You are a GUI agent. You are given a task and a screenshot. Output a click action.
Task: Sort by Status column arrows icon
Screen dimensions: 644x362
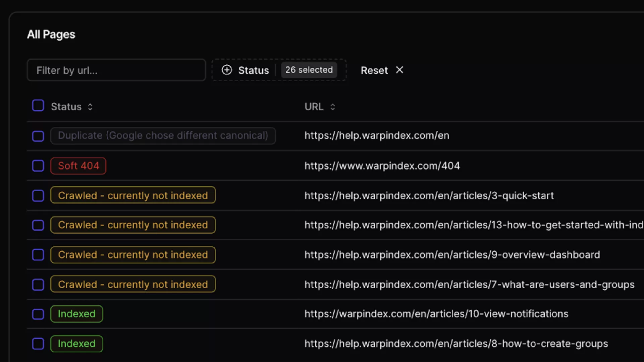point(90,107)
